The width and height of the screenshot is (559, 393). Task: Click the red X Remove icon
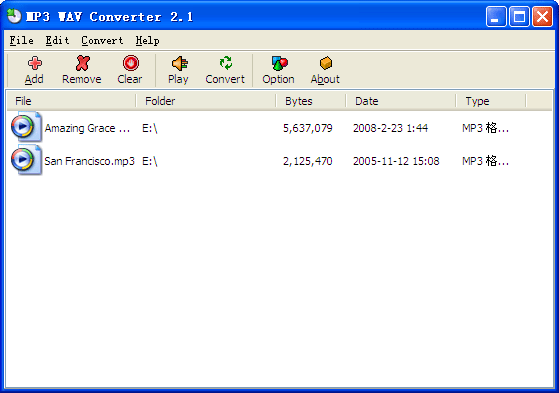click(x=82, y=63)
